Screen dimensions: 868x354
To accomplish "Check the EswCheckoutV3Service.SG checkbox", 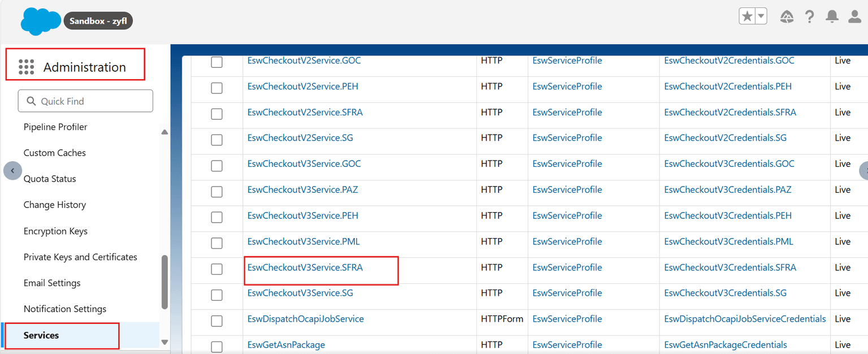I will [x=216, y=295].
